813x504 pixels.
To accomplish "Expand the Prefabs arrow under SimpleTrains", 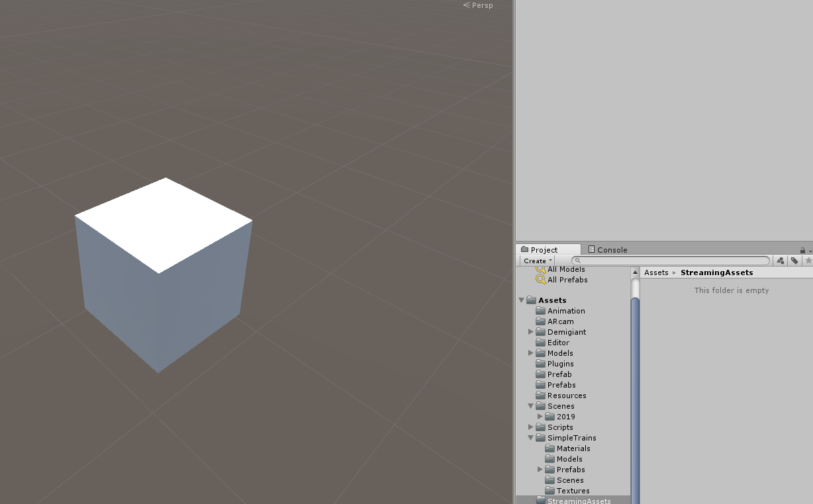I will click(540, 470).
